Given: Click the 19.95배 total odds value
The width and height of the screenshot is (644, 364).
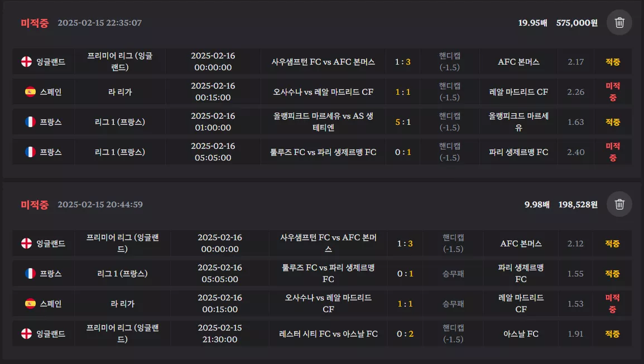Looking at the screenshot, I should [532, 23].
